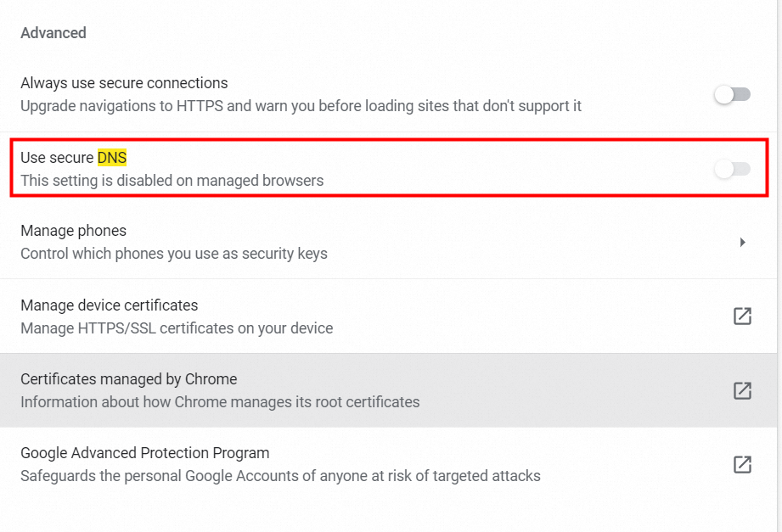Click 'Upgrade navigations to HTTPS' description text
The width and height of the screenshot is (782, 532).
(x=301, y=106)
